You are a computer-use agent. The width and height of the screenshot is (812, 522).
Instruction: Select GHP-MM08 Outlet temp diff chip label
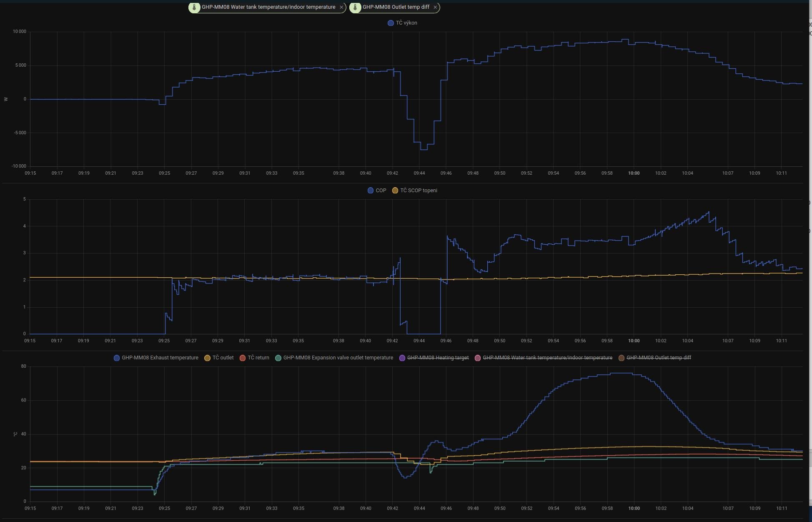click(x=396, y=7)
